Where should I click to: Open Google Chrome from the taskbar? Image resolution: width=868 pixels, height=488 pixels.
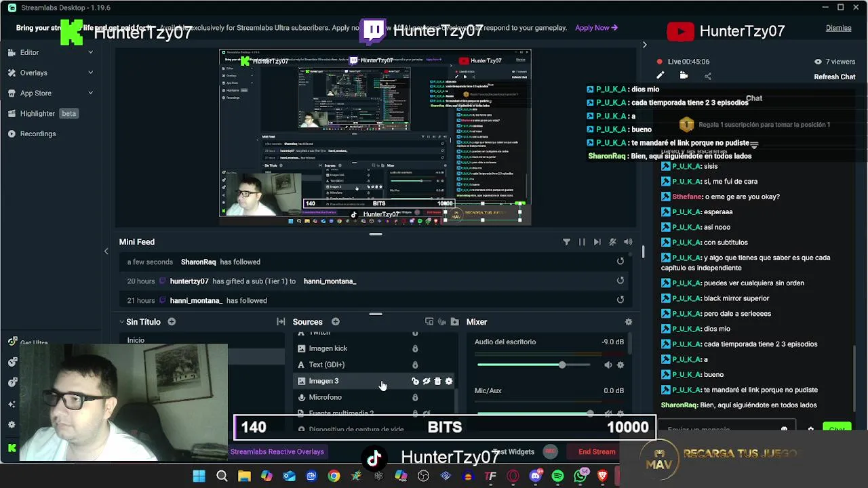coord(334,476)
